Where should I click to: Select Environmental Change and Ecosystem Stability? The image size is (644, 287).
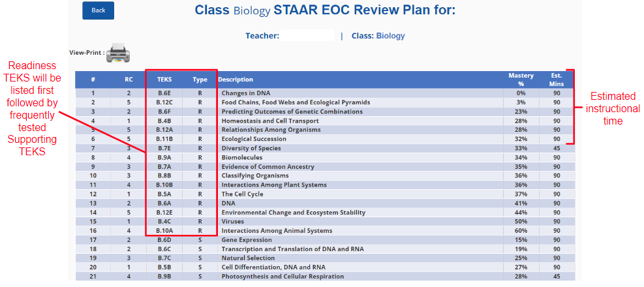pyautogui.click(x=293, y=212)
